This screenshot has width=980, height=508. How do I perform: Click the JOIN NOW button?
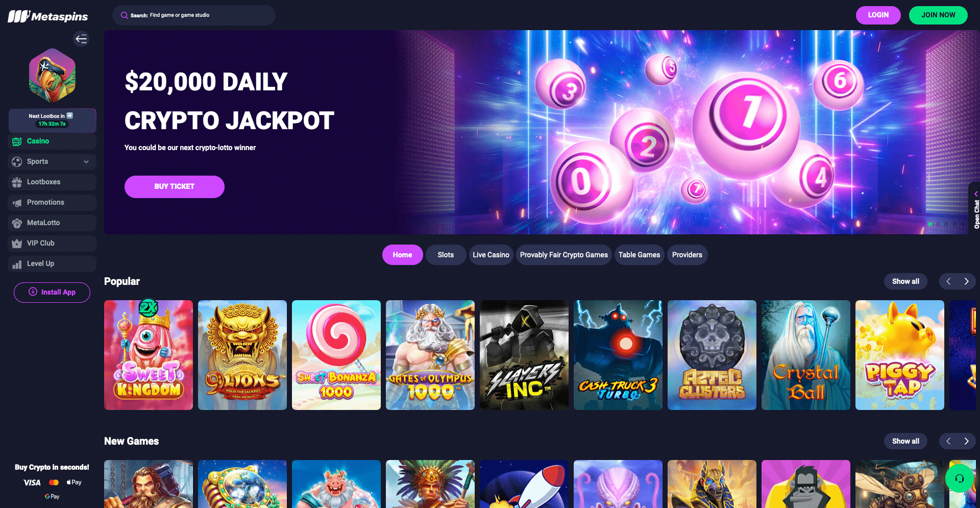pos(938,15)
